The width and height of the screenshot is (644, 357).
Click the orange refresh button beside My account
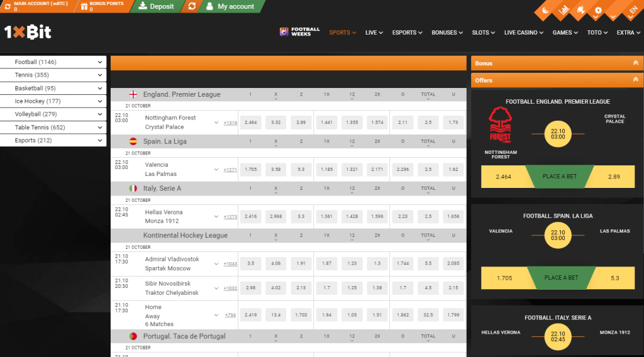[192, 6]
